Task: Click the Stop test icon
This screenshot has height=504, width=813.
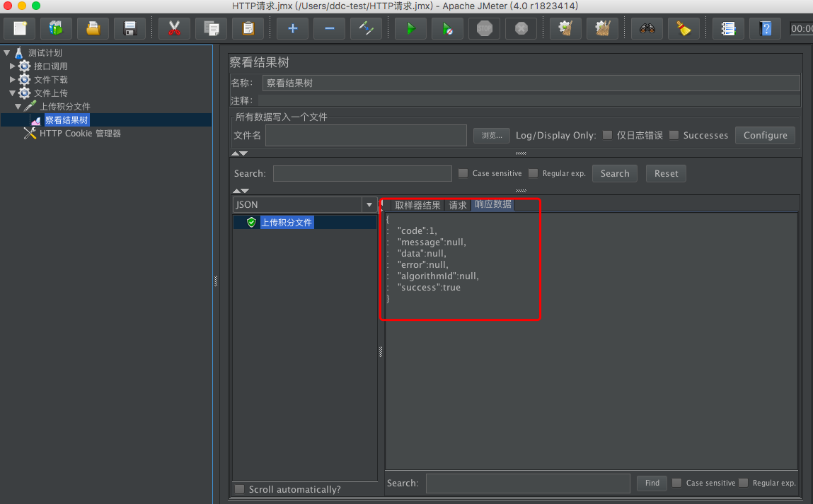Action: 484,28
